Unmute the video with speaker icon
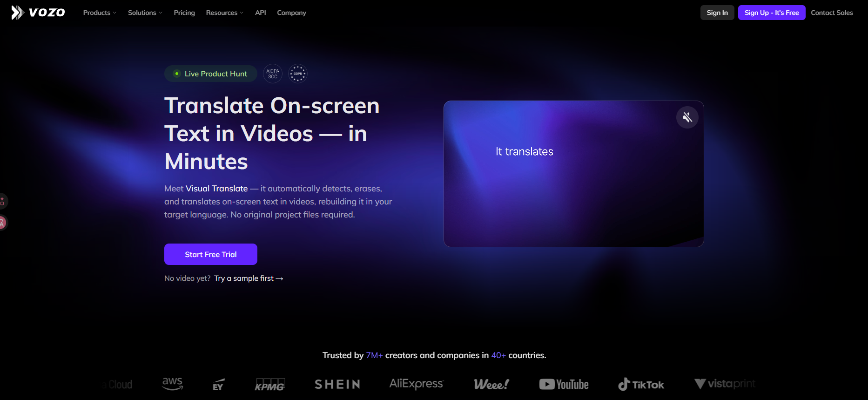Viewport: 868px width, 400px height. point(687,117)
